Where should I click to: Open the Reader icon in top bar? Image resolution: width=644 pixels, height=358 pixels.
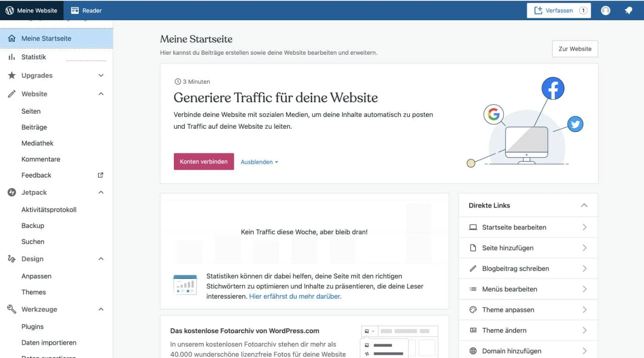[75, 10]
